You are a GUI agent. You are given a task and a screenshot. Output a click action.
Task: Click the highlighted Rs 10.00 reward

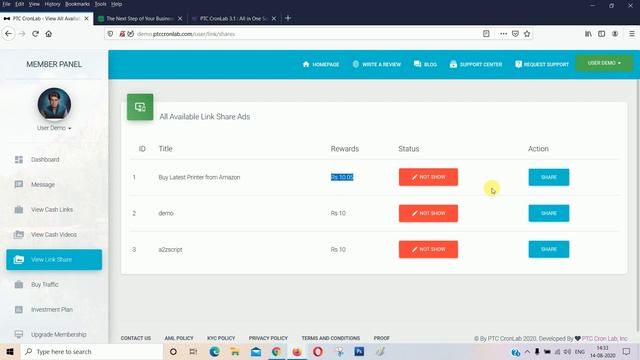pos(342,177)
